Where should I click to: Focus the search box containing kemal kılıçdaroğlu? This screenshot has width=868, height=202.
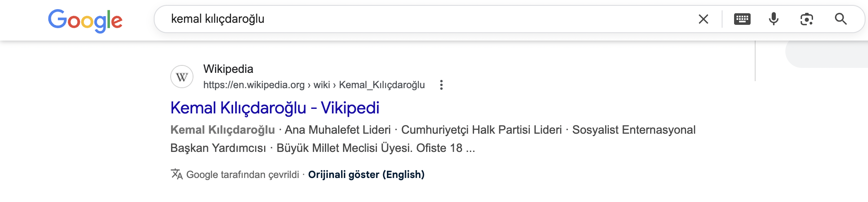413,19
